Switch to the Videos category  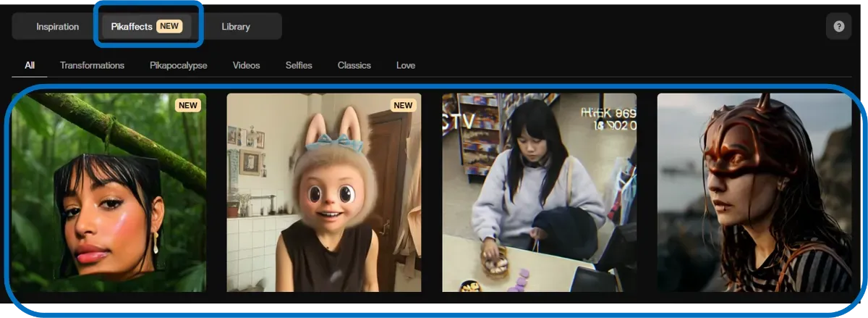pyautogui.click(x=246, y=65)
